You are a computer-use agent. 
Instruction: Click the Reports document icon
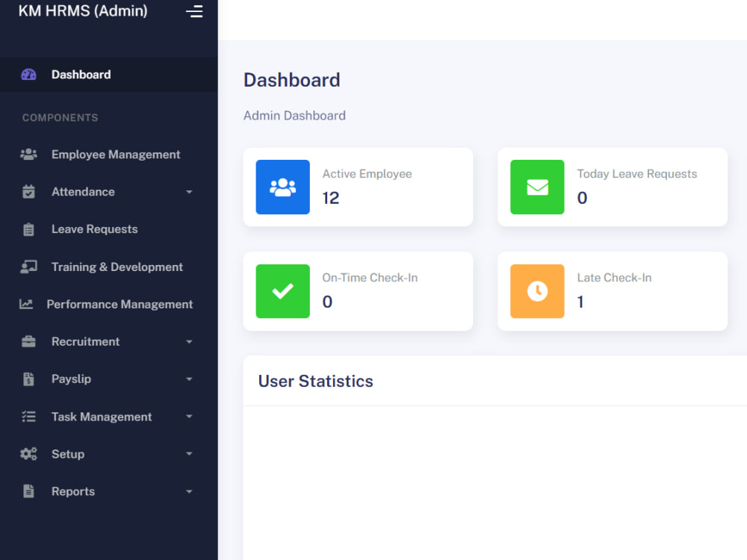click(28, 491)
